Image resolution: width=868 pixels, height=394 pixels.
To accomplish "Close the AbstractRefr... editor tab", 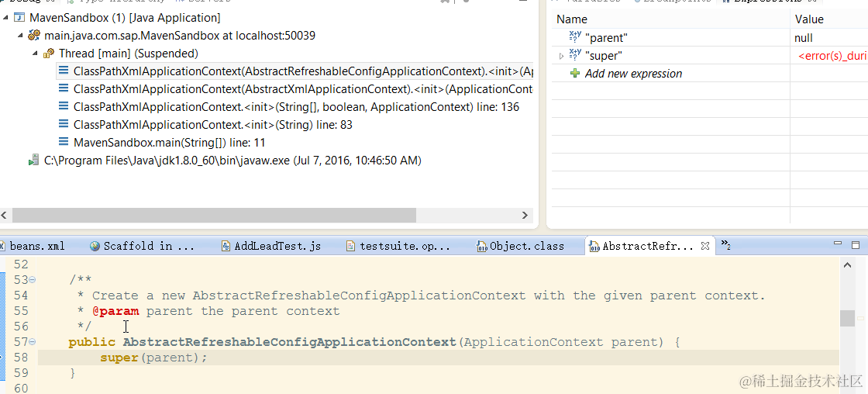I will (x=705, y=245).
